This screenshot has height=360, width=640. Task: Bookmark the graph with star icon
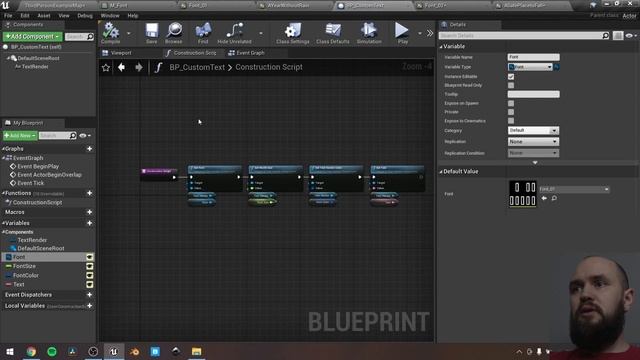[106, 67]
